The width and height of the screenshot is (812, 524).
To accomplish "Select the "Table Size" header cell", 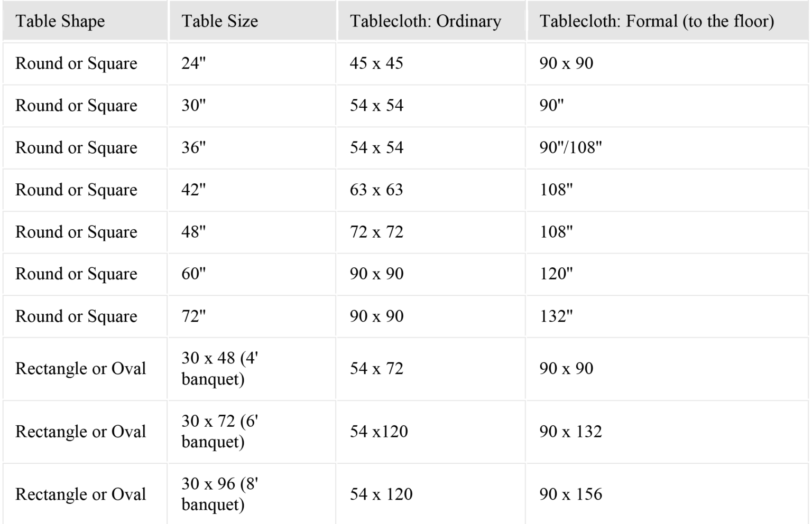I will coord(220,21).
